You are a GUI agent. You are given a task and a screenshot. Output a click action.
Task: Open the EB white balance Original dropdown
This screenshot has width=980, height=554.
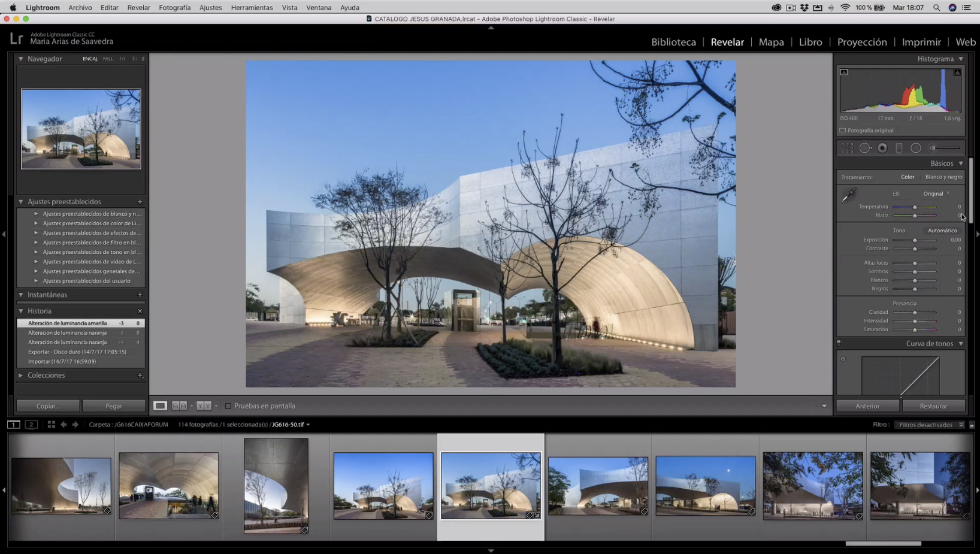(936, 193)
